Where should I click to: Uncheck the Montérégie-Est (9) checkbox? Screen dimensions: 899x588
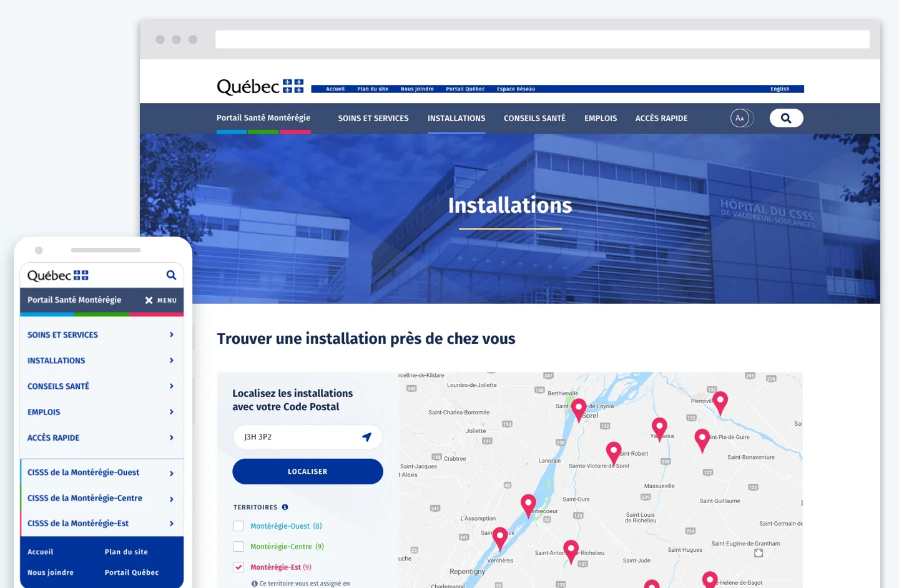click(x=238, y=567)
